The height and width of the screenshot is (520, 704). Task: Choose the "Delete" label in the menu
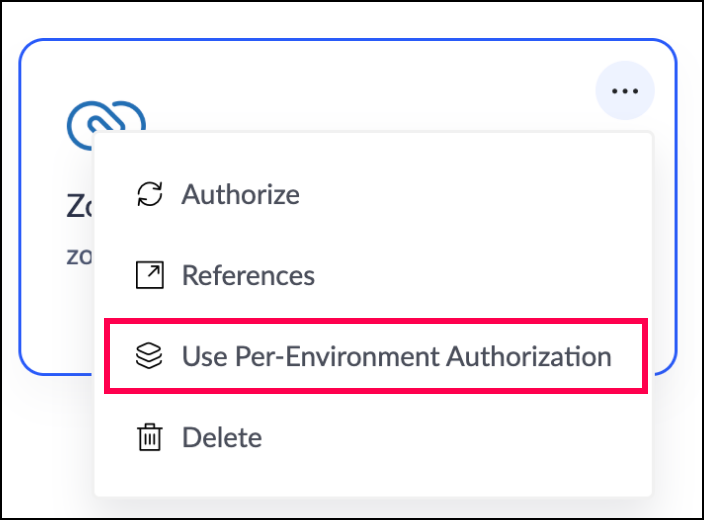(222, 437)
